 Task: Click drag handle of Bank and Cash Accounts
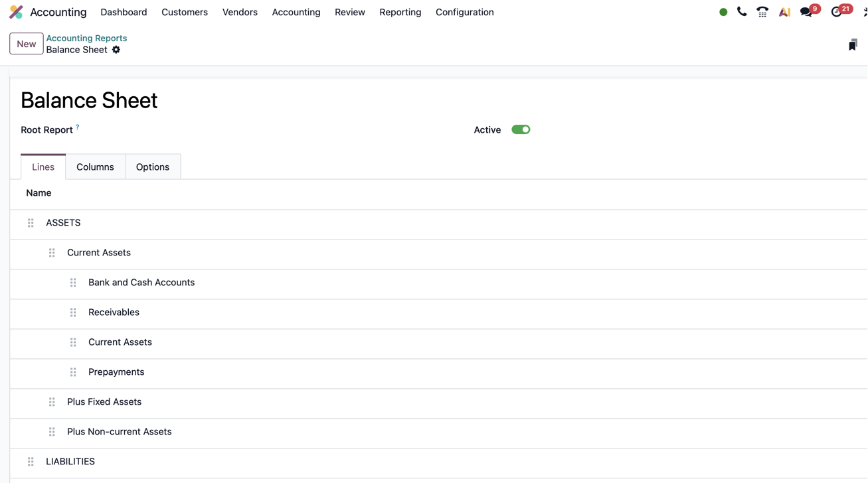click(x=73, y=283)
